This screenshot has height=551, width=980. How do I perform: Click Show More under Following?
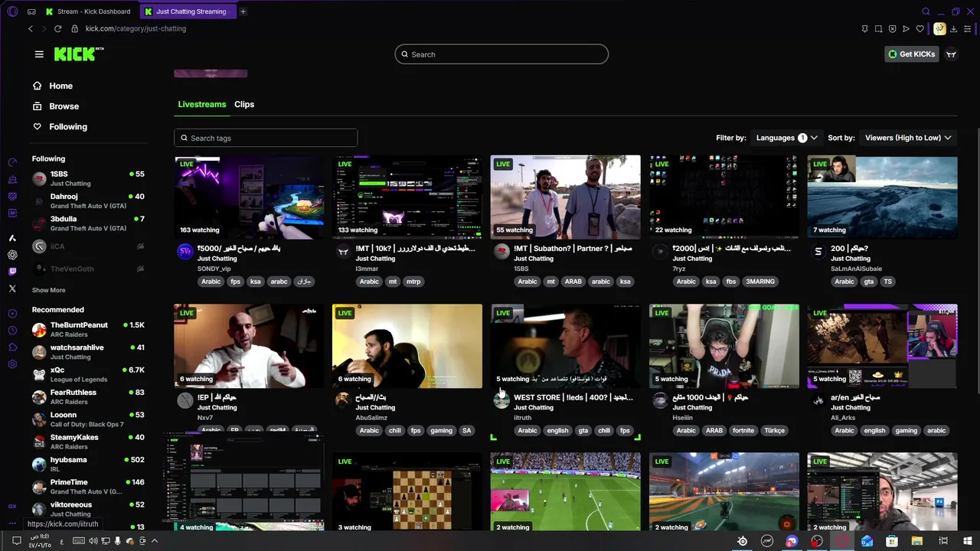(48, 290)
